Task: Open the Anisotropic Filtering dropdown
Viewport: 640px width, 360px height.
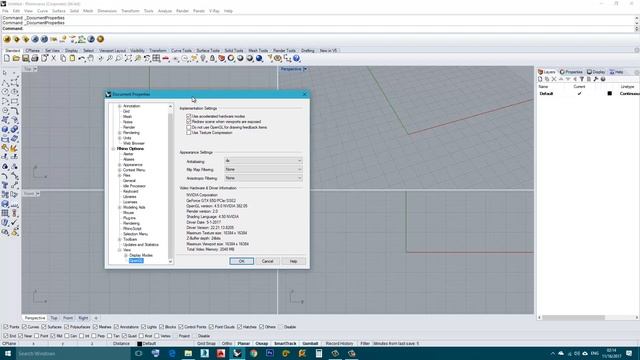Action: (x=263, y=178)
